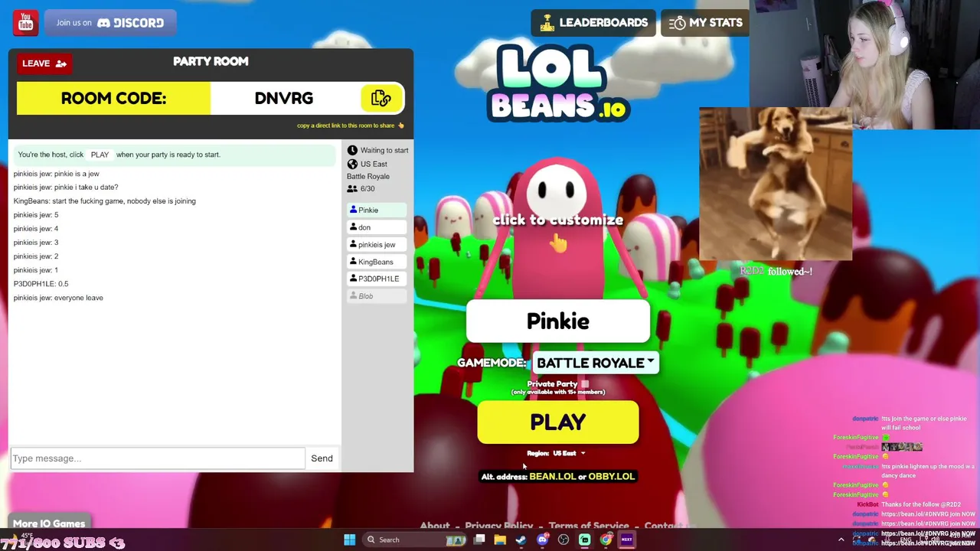Open the green app icon beside OBS
Viewport: 980px width, 551px height.
coord(585,540)
